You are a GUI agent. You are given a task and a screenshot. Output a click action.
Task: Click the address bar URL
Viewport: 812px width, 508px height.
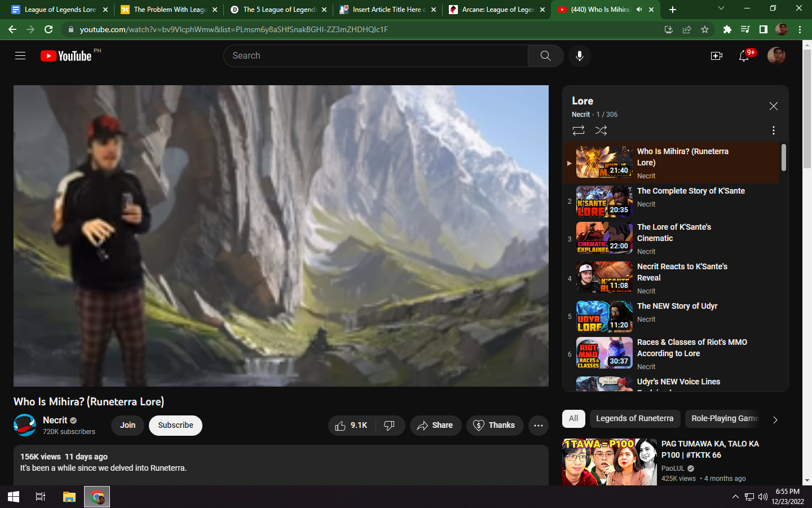point(233,29)
